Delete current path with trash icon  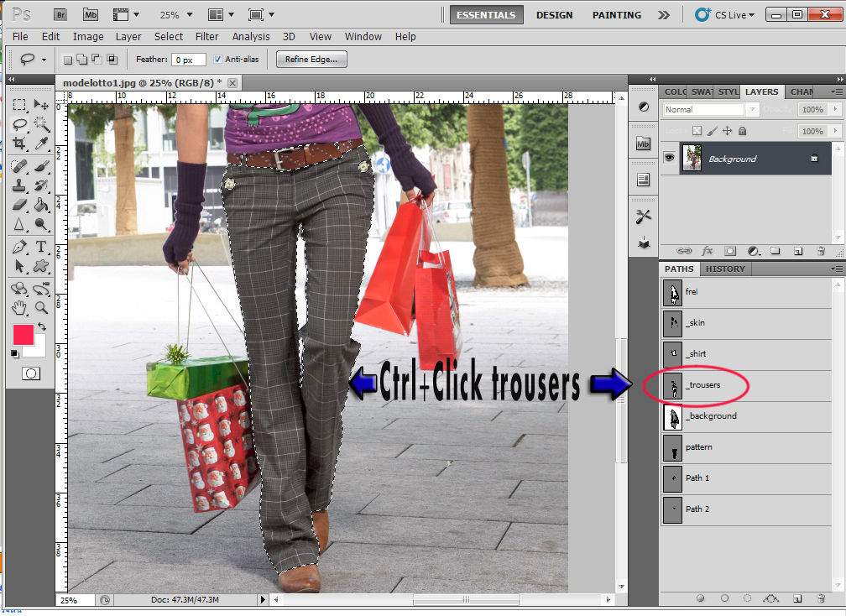click(x=821, y=598)
